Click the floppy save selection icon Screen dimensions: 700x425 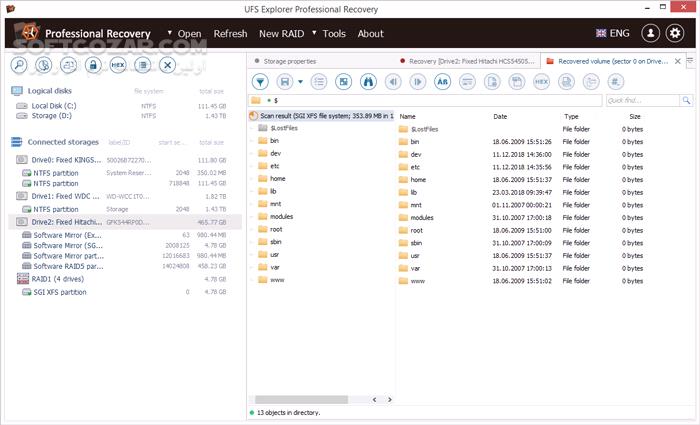coord(285,82)
